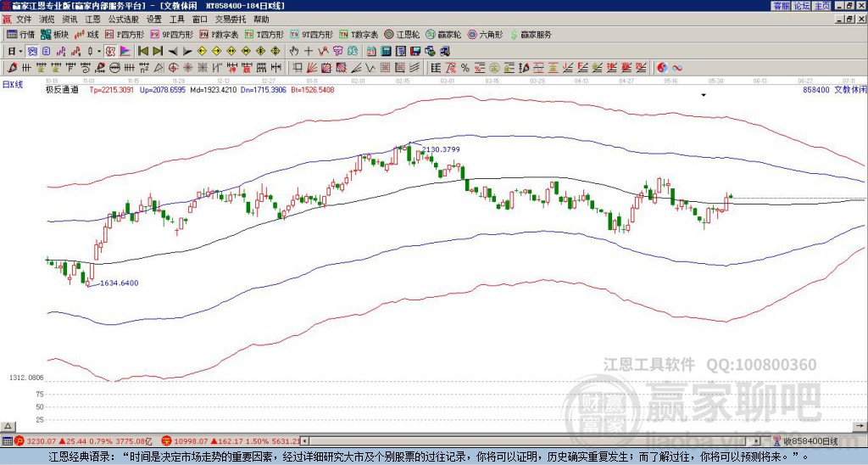Open the 交易委托 menu
The width and height of the screenshot is (868, 465).
coord(231,20)
